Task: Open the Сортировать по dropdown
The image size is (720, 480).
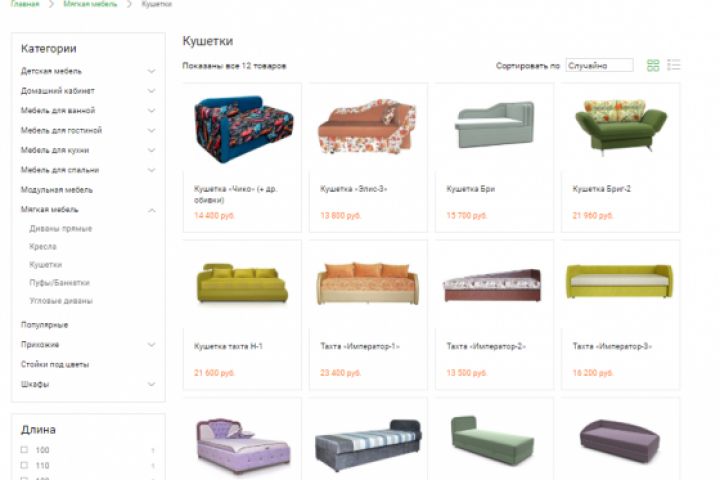Action: pos(599,65)
